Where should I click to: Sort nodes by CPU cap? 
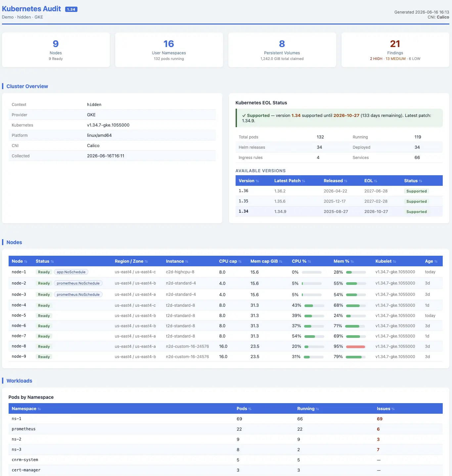(230, 261)
